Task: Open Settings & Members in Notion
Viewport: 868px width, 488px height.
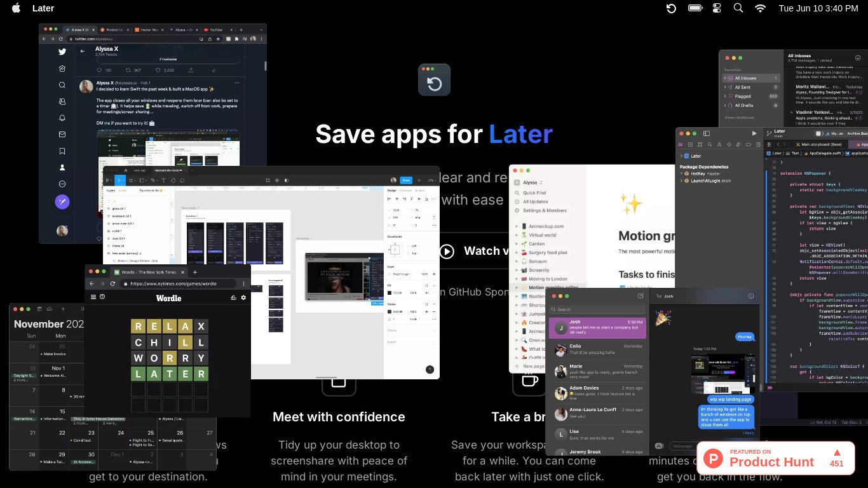Action: [x=541, y=210]
